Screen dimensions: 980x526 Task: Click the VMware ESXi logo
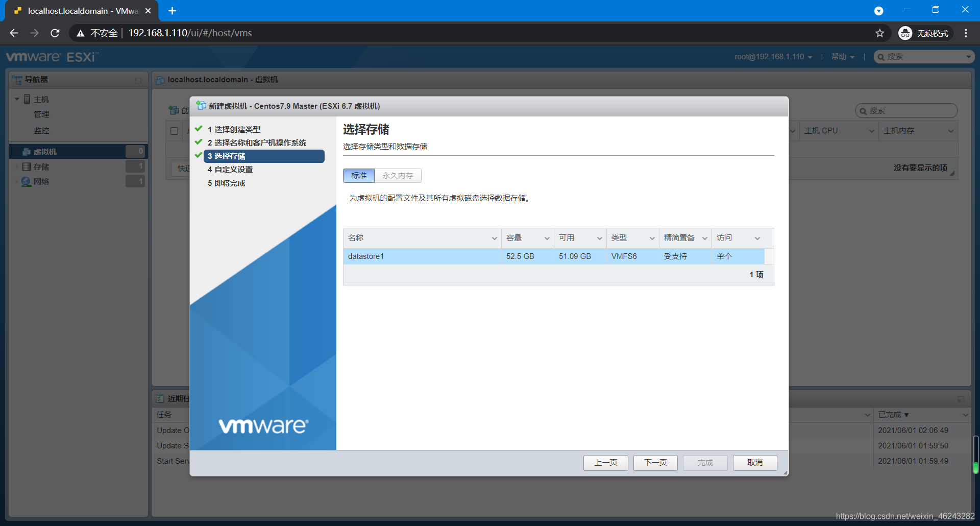[x=52, y=57]
